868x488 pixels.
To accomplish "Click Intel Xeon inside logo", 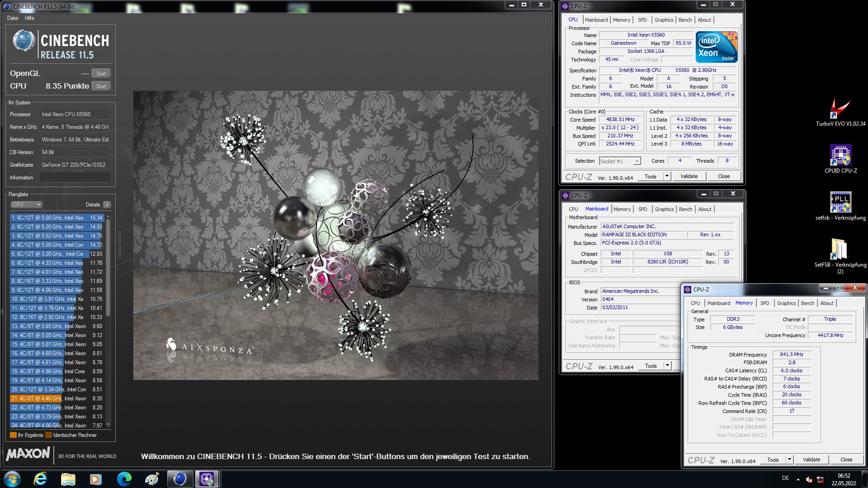I will tap(717, 47).
